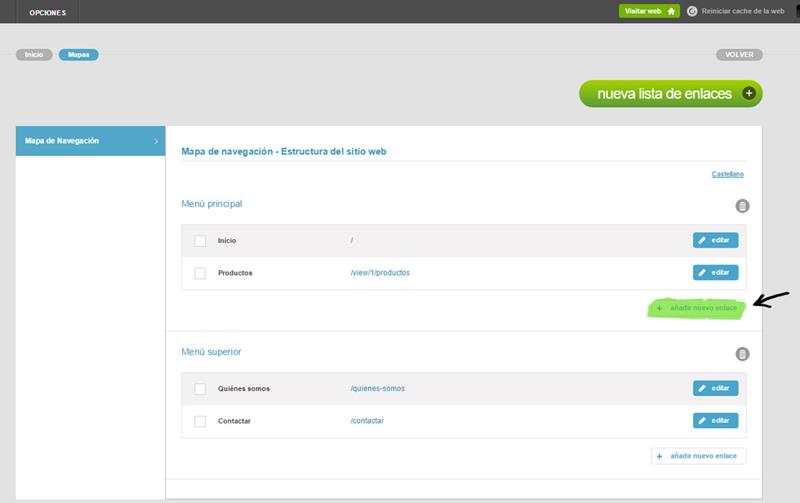Open the Castellano language link
The height and width of the screenshot is (503, 800).
pyautogui.click(x=727, y=174)
